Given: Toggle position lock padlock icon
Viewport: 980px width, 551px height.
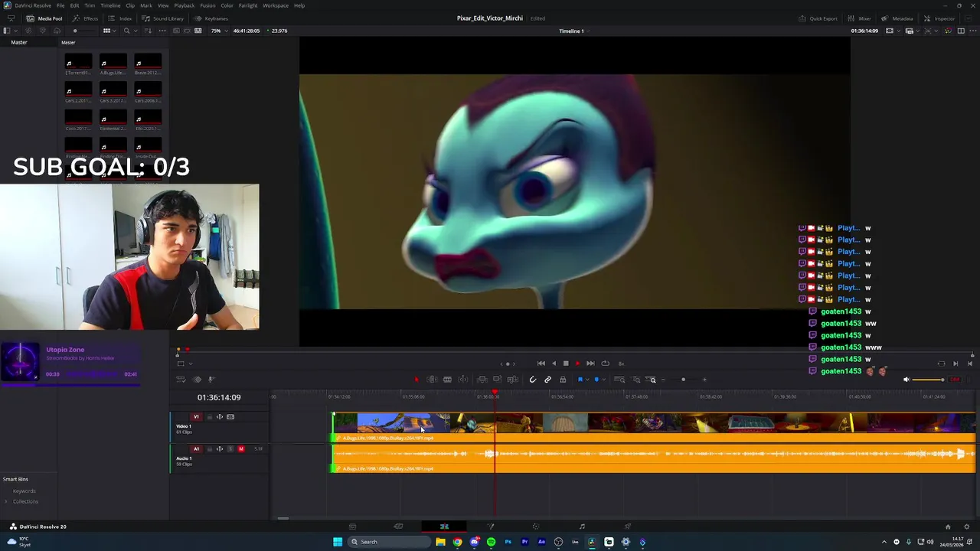Looking at the screenshot, I should click(x=563, y=380).
